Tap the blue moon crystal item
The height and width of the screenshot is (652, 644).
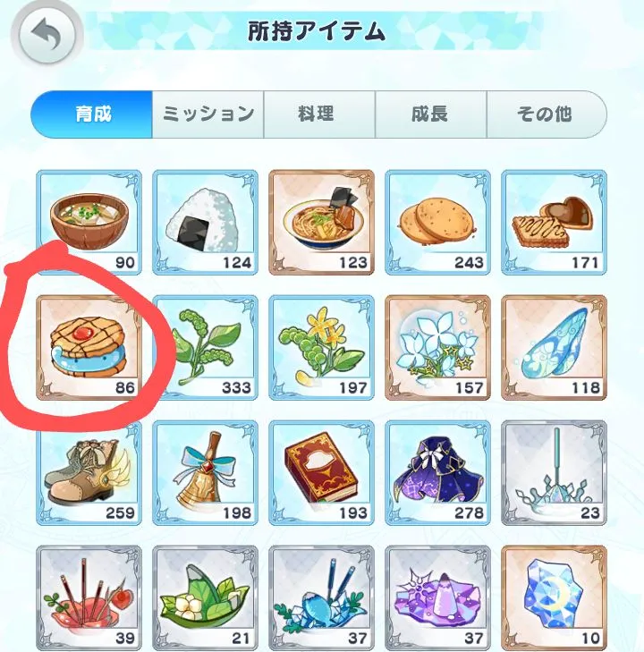pos(555,598)
